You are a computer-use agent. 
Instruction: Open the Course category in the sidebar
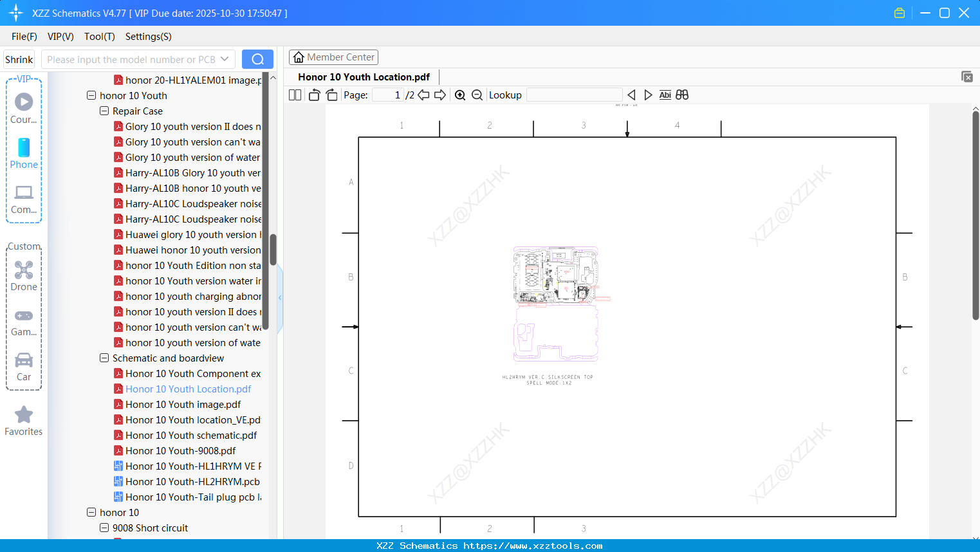tap(24, 108)
